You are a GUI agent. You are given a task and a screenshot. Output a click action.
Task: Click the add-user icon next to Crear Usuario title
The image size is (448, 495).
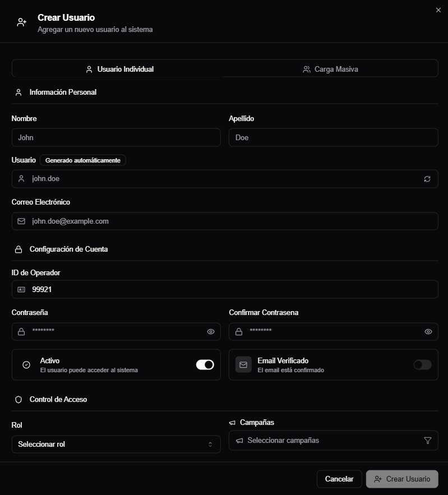pyautogui.click(x=21, y=22)
